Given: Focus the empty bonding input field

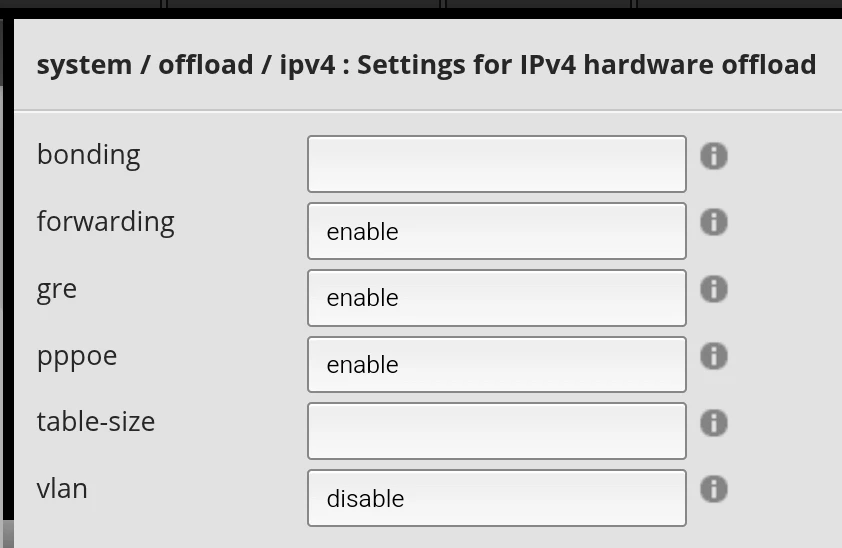Looking at the screenshot, I should pyautogui.click(x=496, y=164).
